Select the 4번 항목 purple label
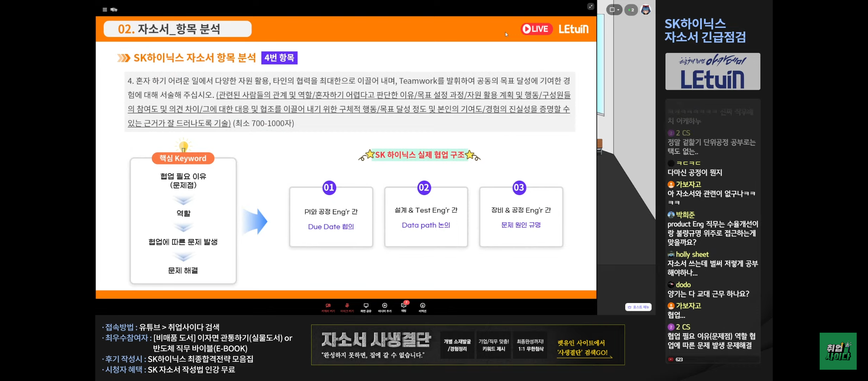868x381 pixels. 279,58
